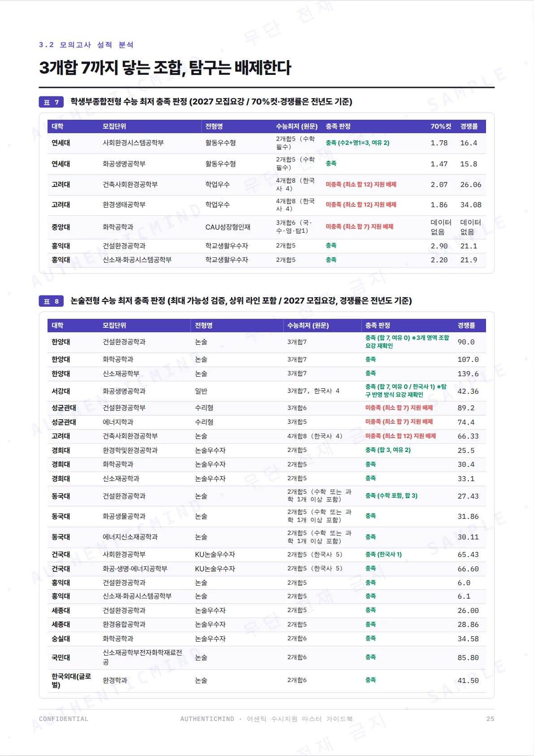Click the 70%컷 column header

(x=441, y=126)
